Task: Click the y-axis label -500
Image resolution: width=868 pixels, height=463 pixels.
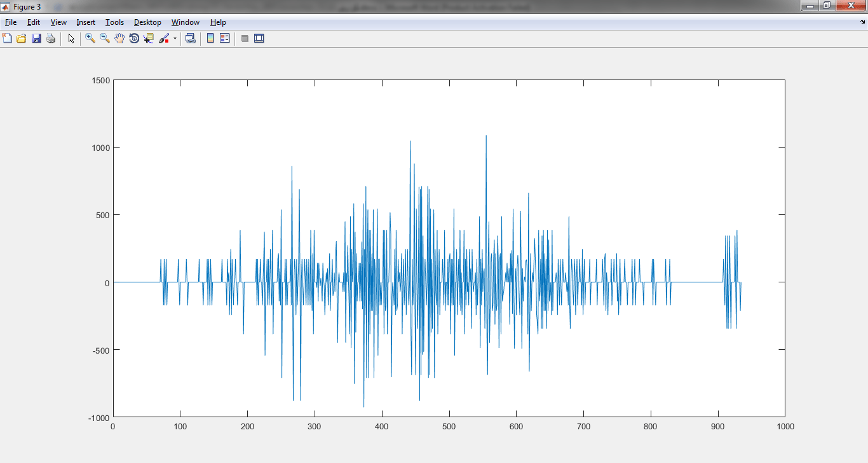Action: tap(102, 350)
